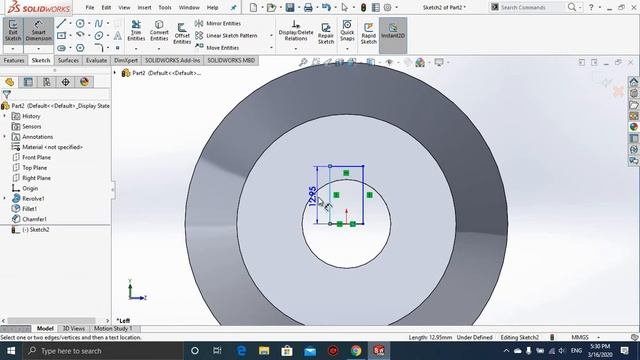
Task: Click the Print toolbar icon
Action: pos(308,7)
